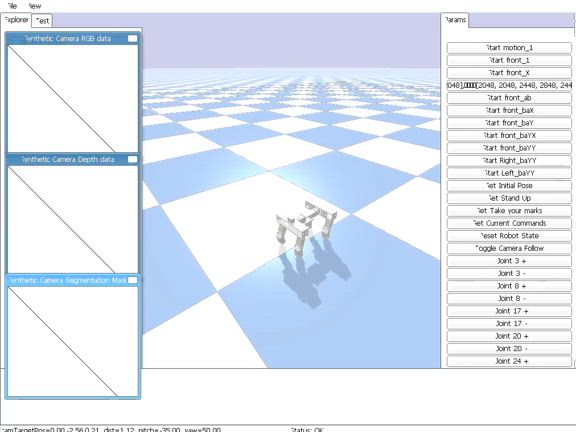Click Start front_baYX button
576x432 pixels.
[509, 135]
